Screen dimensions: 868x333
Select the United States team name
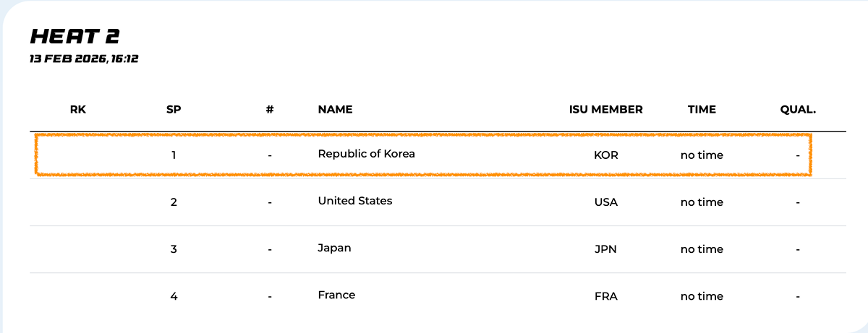pos(355,201)
